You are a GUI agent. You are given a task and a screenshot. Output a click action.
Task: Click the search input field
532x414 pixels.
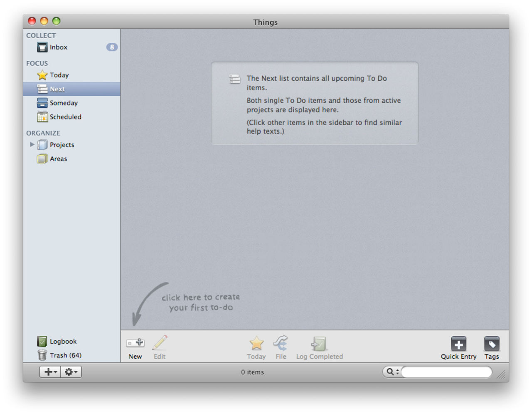[446, 372]
